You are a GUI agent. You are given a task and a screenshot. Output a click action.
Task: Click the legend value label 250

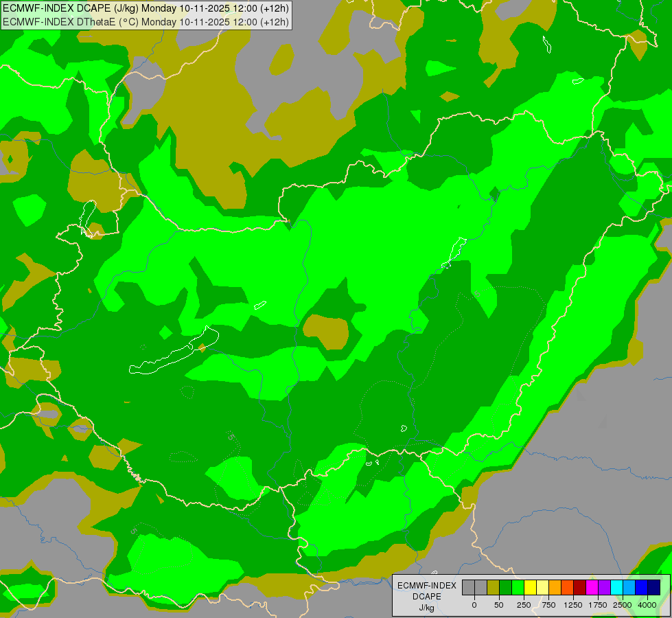coord(524,605)
